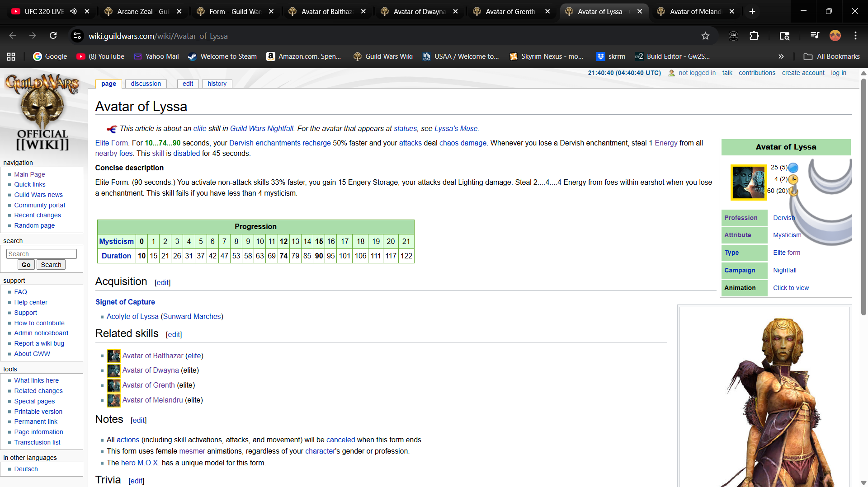The height and width of the screenshot is (487, 868).
Task: Open the history tab of the article
Action: pyautogui.click(x=217, y=84)
